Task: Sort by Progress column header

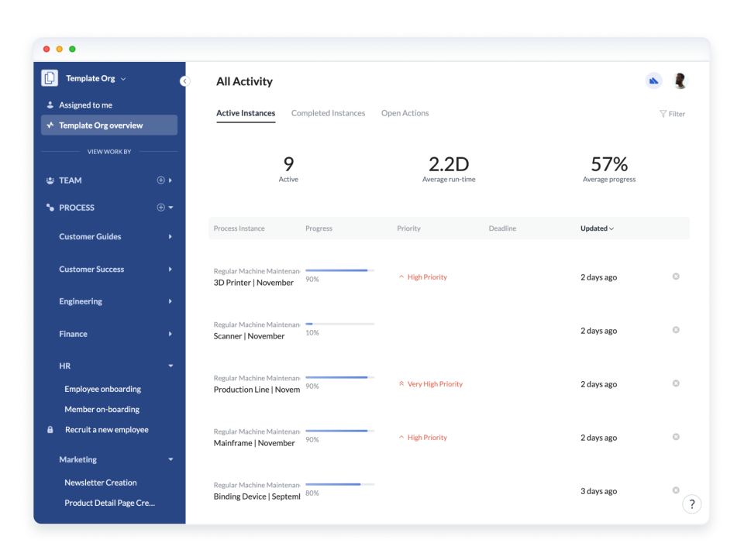Action: pyautogui.click(x=319, y=228)
